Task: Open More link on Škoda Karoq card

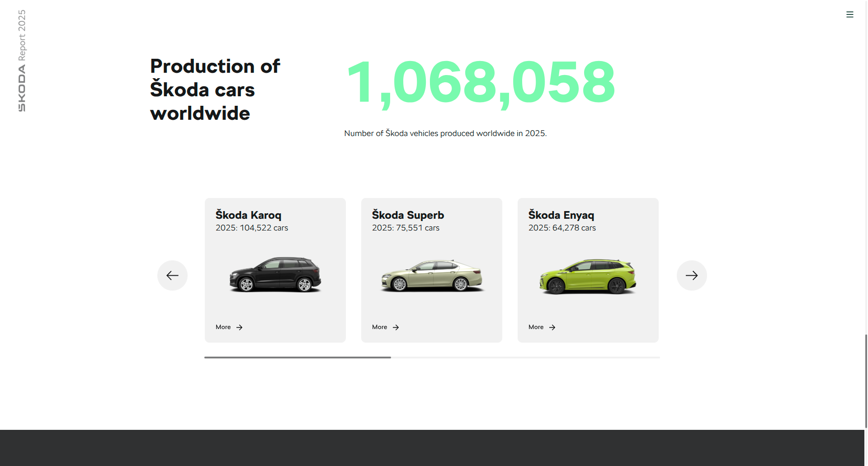Action: [229, 327]
